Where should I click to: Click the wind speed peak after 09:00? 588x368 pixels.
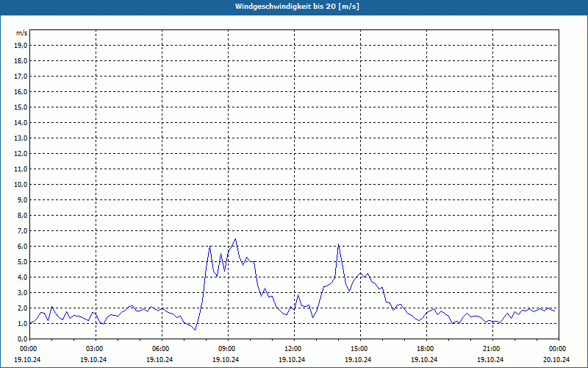[235, 238]
